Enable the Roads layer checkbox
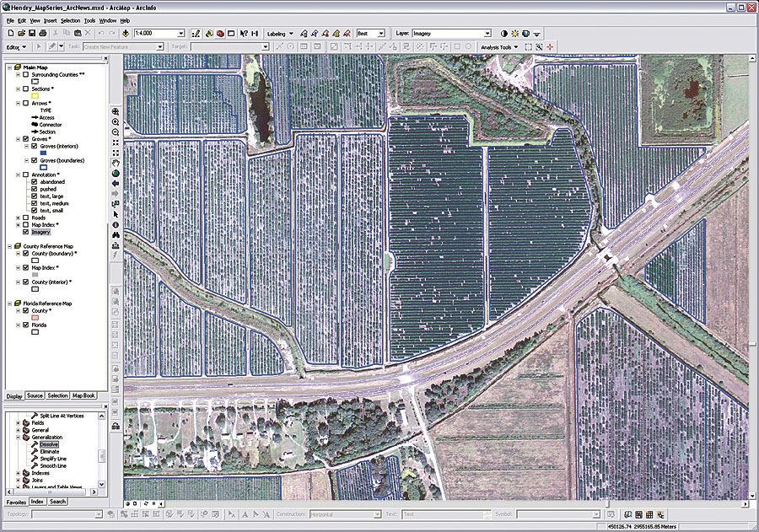The height and width of the screenshot is (532, 759). pyautogui.click(x=25, y=218)
